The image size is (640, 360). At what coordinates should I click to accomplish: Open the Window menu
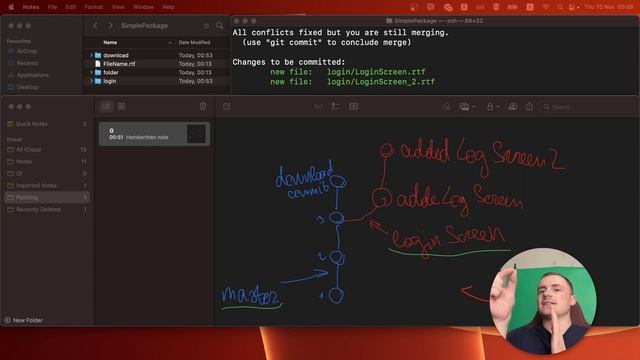143,7
